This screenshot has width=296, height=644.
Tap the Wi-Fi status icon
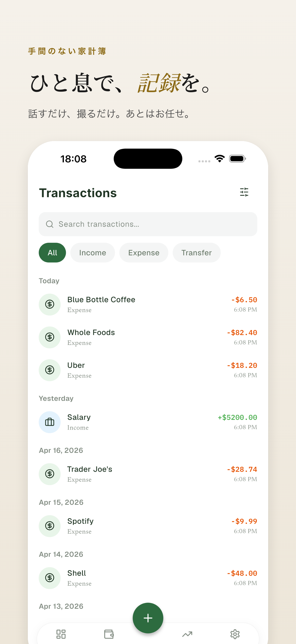pos(220,159)
